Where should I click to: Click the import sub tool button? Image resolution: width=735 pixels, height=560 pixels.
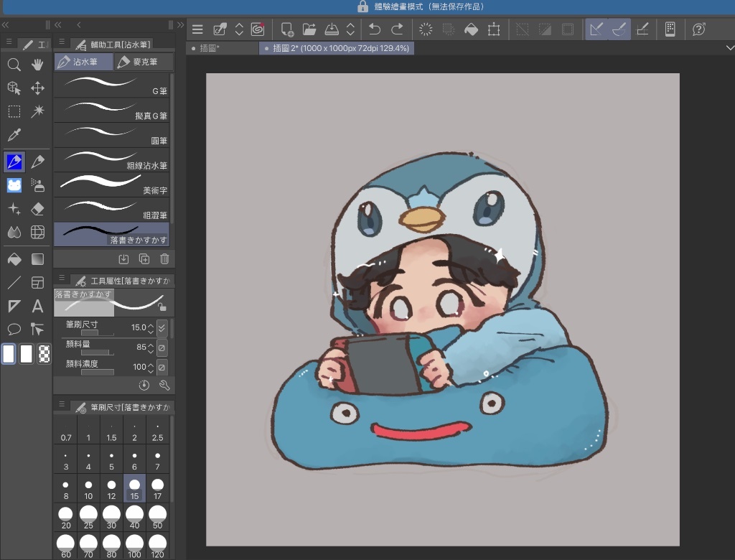click(x=123, y=259)
